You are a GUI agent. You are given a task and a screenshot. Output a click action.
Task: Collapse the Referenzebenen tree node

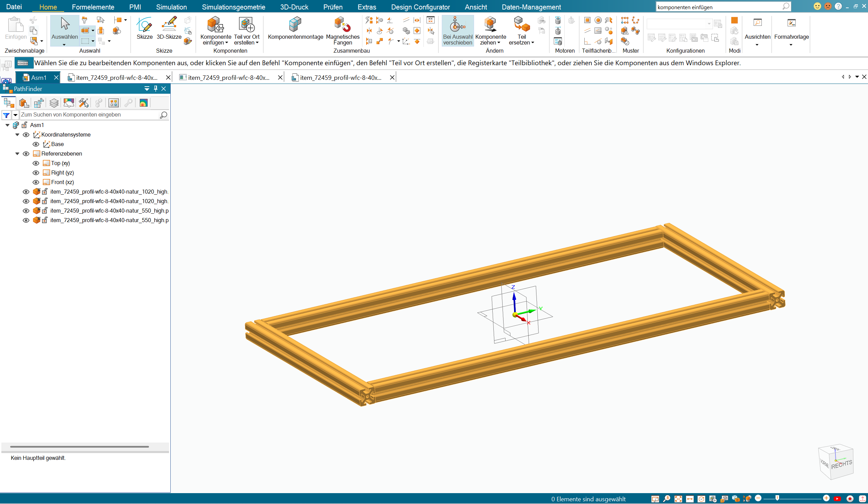(17, 154)
